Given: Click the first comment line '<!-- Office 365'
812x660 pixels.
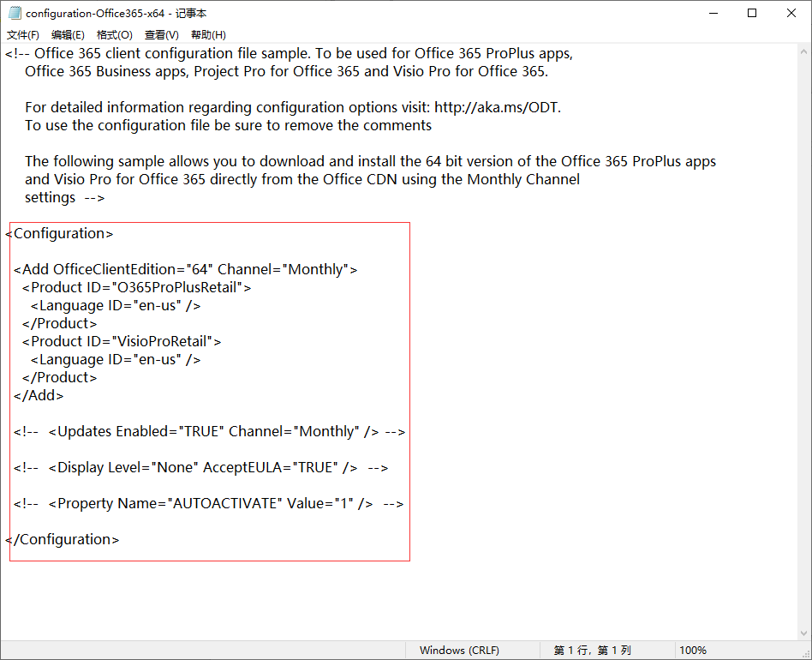Looking at the screenshot, I should click(289, 53).
